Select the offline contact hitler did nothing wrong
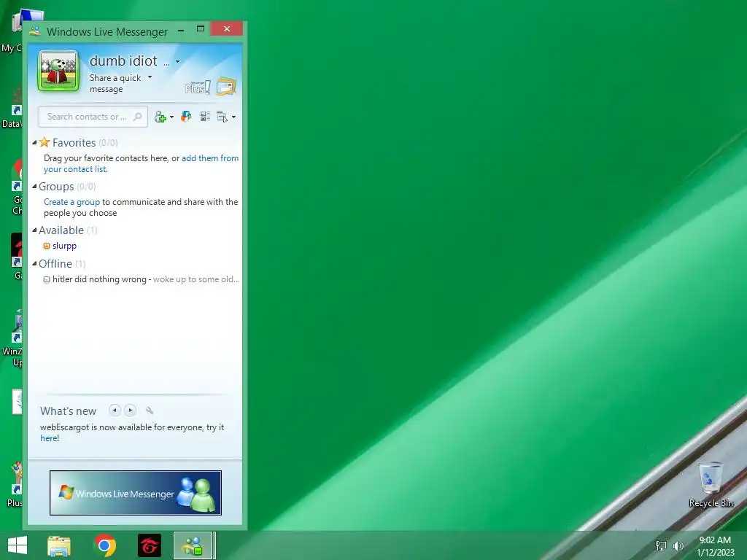This screenshot has width=747, height=560. pyautogui.click(x=99, y=279)
